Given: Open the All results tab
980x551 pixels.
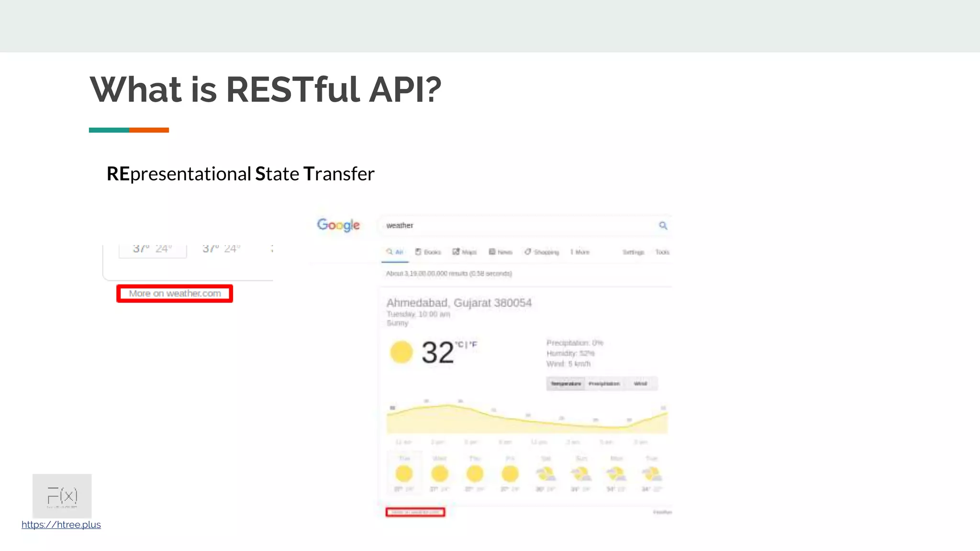Looking at the screenshot, I should pos(395,252).
